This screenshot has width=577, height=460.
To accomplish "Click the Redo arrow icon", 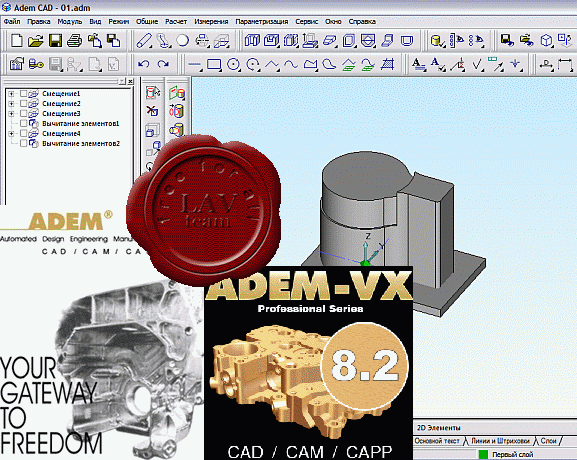I will 163,64.
